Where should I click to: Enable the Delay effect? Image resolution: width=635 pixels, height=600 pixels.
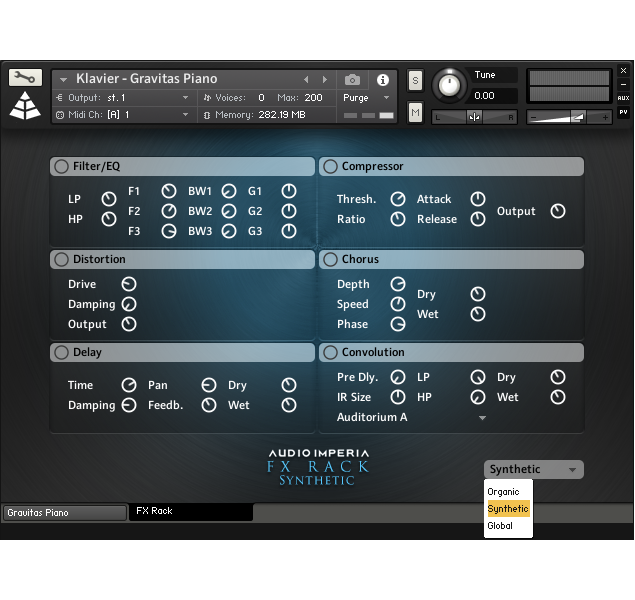tap(61, 352)
